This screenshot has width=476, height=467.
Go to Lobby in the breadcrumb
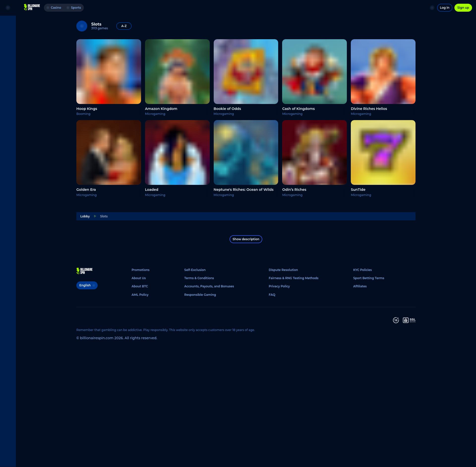point(85,216)
